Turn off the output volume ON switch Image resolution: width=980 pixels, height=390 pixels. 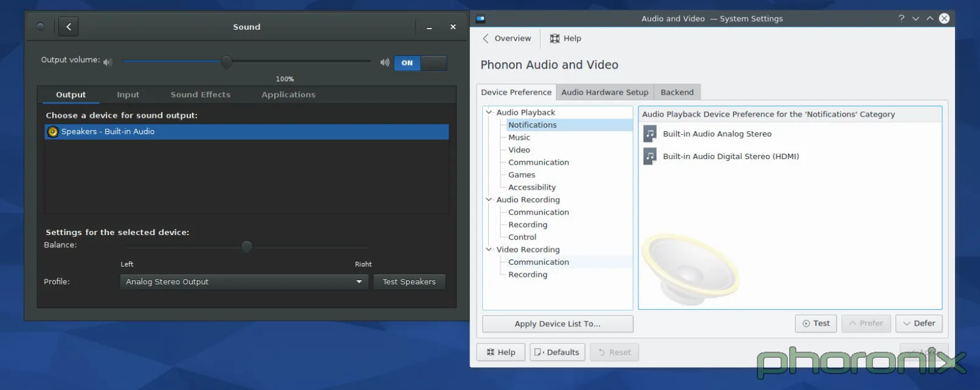pos(420,63)
